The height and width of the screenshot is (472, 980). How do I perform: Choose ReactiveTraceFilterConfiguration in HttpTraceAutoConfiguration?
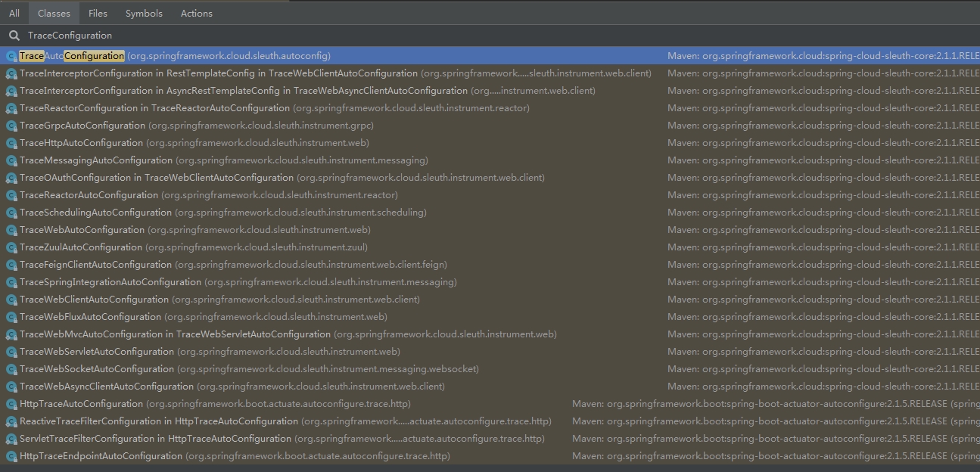490,421
